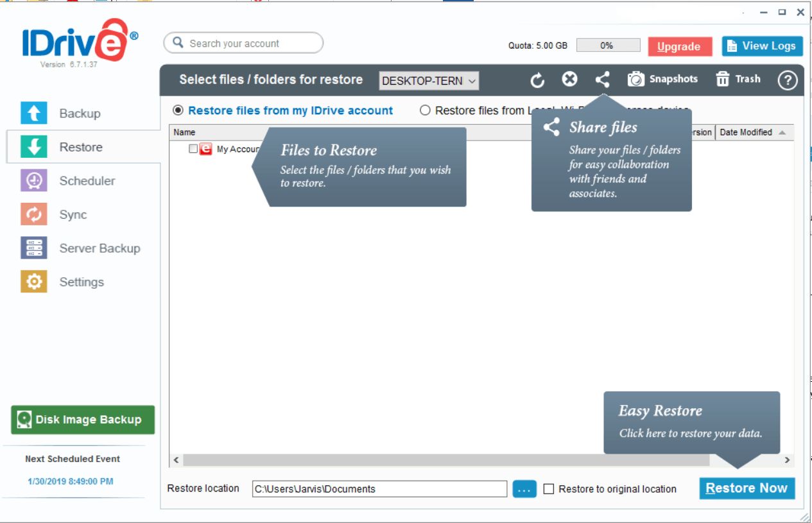Click the magnifier icon in the search box
812x523 pixels.
click(178, 44)
